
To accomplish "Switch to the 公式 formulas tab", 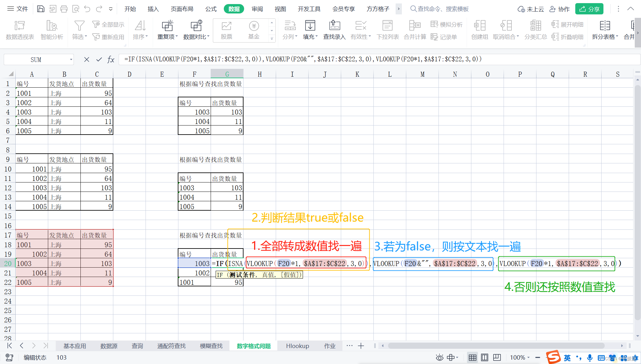I will (x=211, y=9).
